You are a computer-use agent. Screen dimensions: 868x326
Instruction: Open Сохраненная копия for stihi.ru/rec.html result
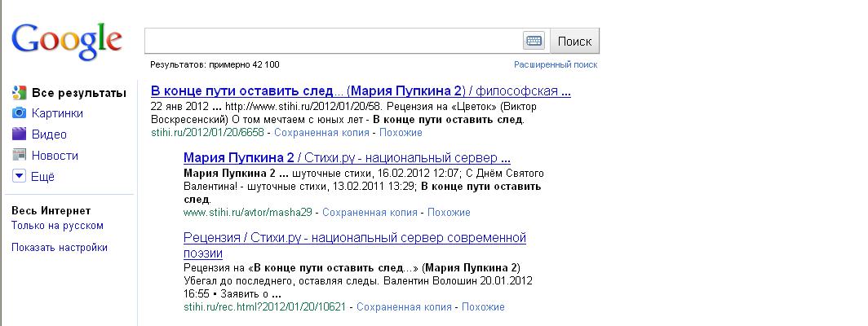tap(404, 306)
